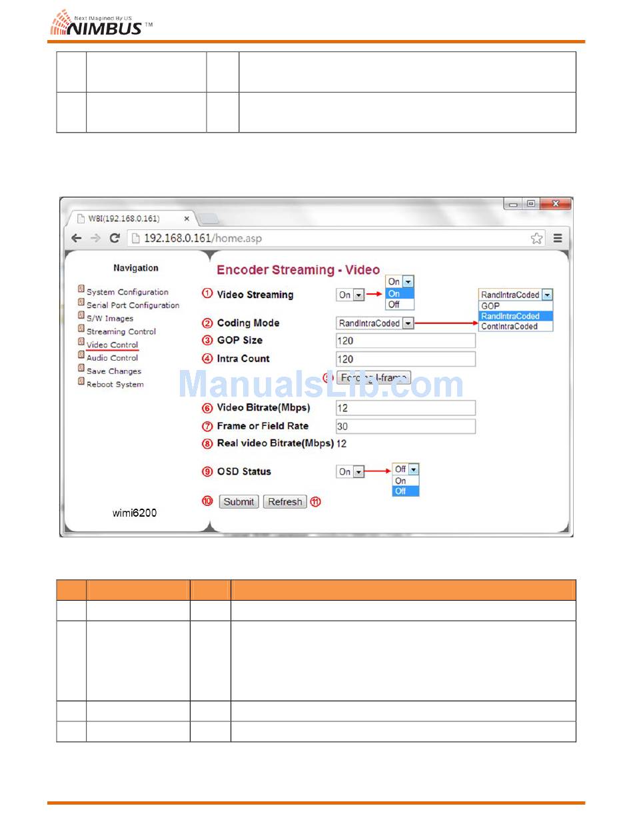Open the browser hamburger menu
The height and width of the screenshot is (840, 633).
[x=558, y=238]
